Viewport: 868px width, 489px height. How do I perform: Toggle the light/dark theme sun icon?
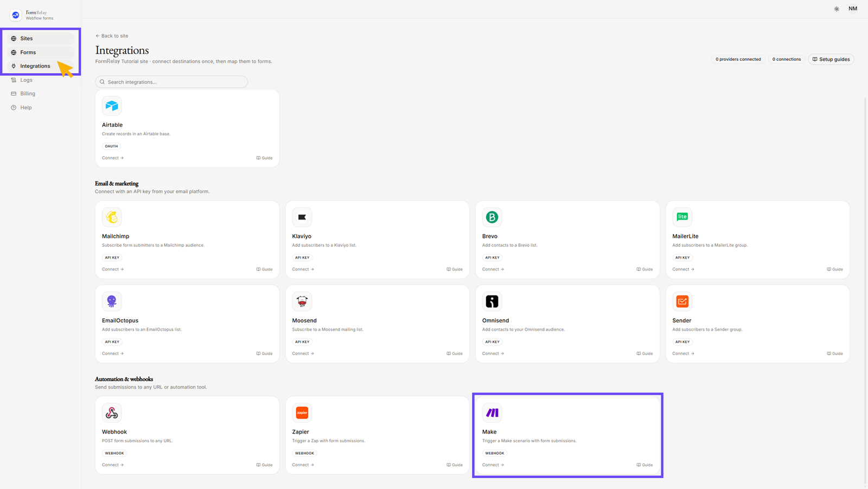(837, 9)
